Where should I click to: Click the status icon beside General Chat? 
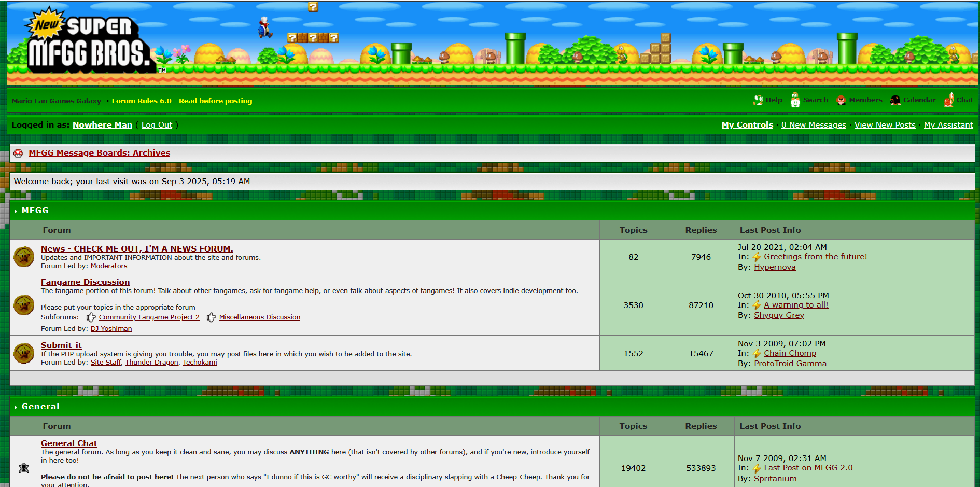click(24, 468)
